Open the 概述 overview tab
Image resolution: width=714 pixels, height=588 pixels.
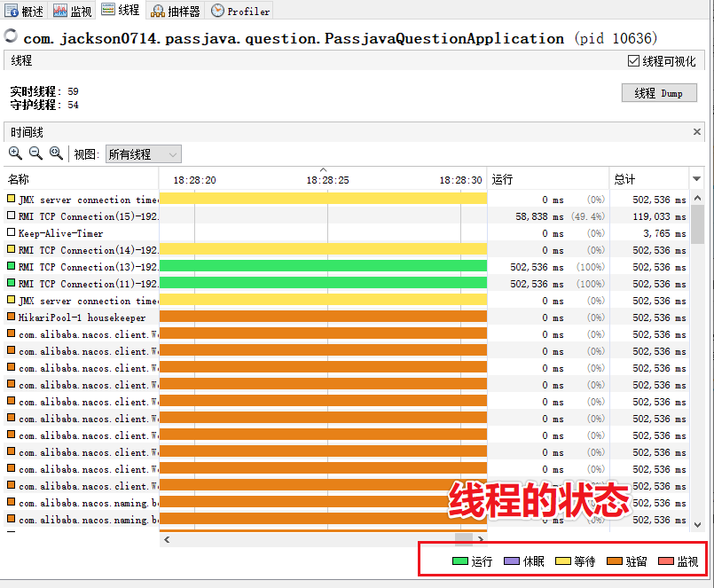24,11
